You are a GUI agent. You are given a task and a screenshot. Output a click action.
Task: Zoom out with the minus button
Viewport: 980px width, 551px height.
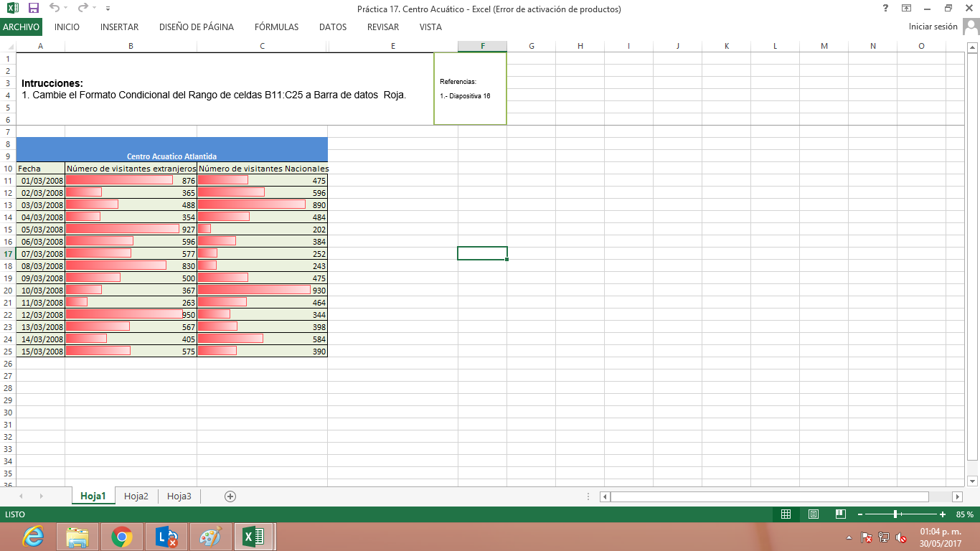(859, 514)
